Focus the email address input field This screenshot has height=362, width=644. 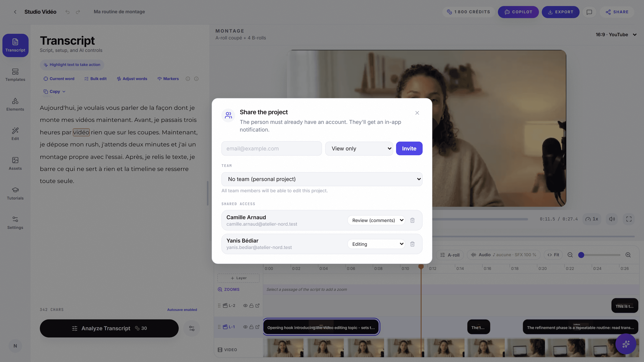tap(271, 148)
